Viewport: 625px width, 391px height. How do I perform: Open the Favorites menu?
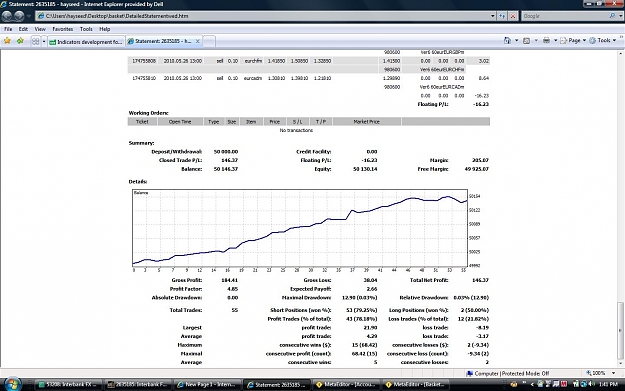[63, 29]
